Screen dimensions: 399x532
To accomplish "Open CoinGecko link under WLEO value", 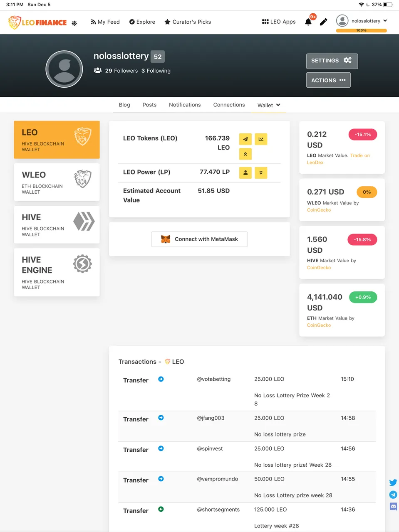I will click(x=319, y=210).
